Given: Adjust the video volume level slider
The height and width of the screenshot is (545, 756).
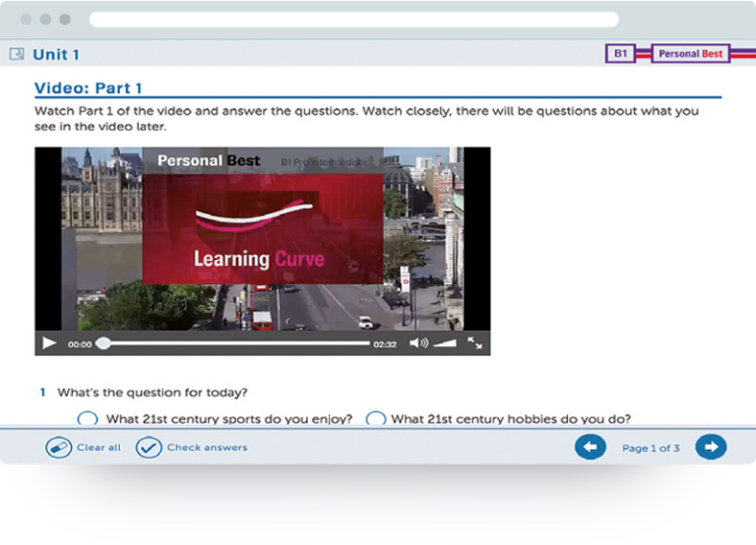Looking at the screenshot, I should pyautogui.click(x=446, y=343).
